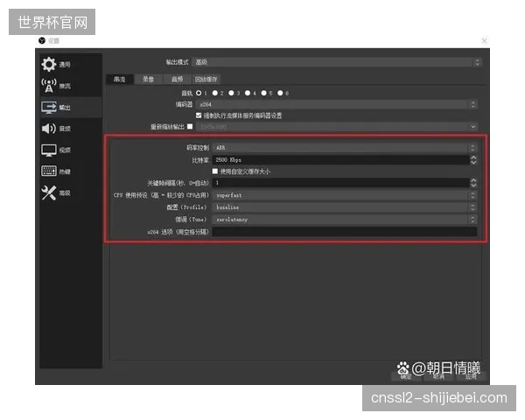Open the 视频 video monitor icon
This screenshot has height=420, width=525.
(49, 150)
